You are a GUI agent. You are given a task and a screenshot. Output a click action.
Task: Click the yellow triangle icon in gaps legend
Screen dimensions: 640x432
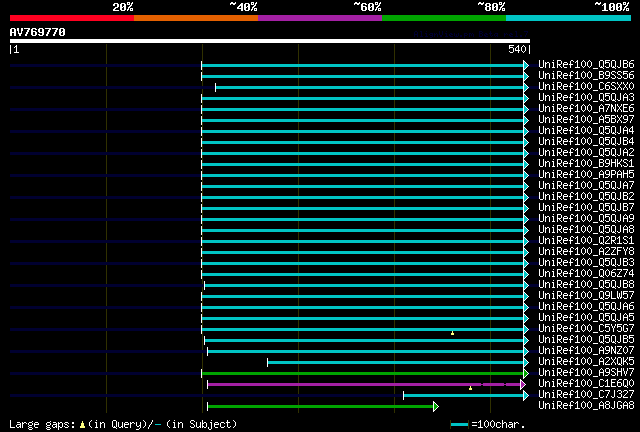click(82, 425)
